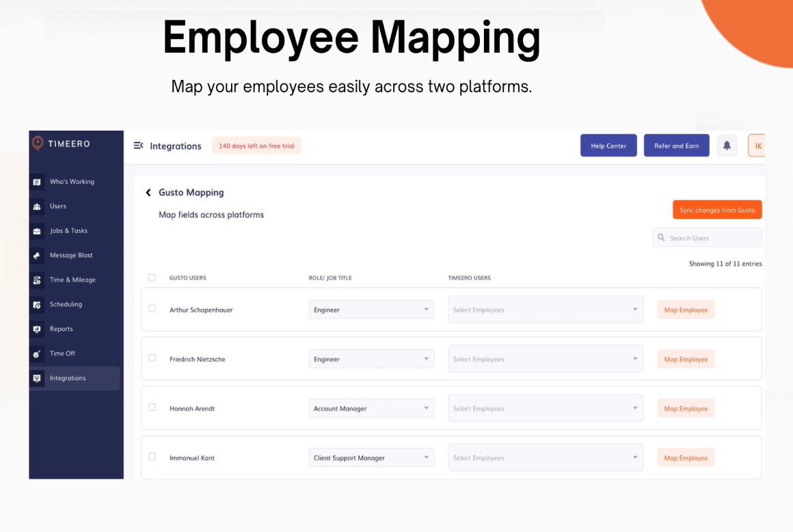Open Reports menu item
The height and width of the screenshot is (532, 793).
[x=62, y=329]
